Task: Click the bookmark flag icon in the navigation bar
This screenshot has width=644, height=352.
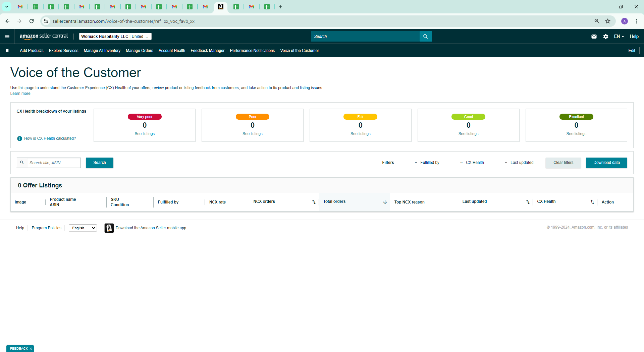Action: tap(7, 51)
